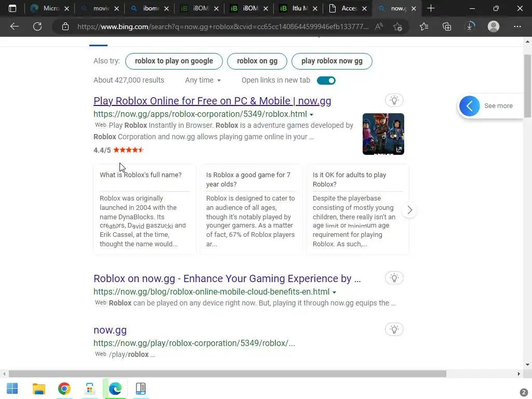This screenshot has height=399, width=532.
Task: Open Is Roblox good for 7 year olds card
Action: click(251, 209)
